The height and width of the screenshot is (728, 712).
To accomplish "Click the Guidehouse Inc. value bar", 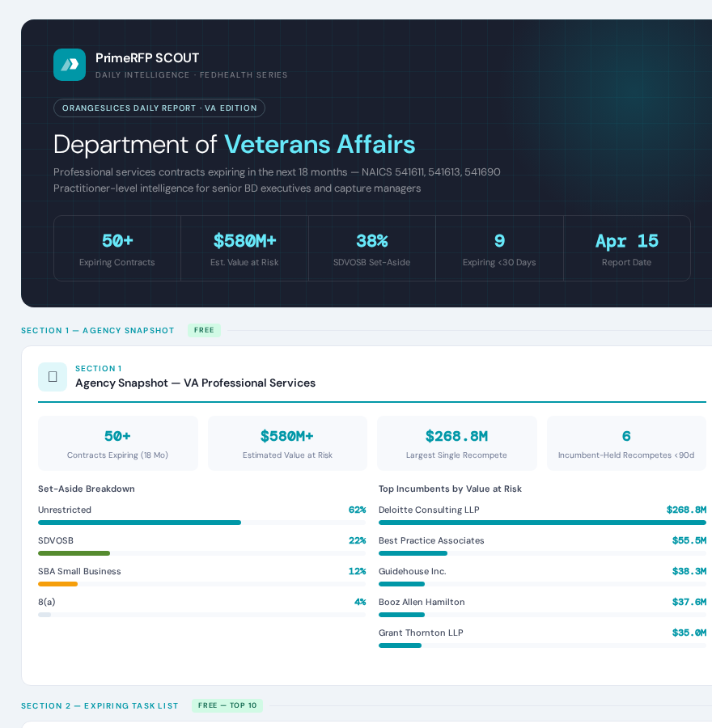I will 402,584.
